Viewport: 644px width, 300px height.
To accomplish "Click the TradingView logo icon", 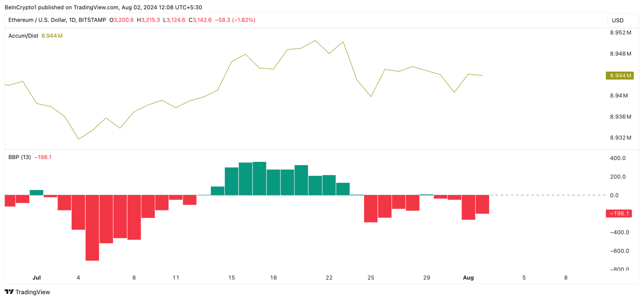I will (x=9, y=292).
